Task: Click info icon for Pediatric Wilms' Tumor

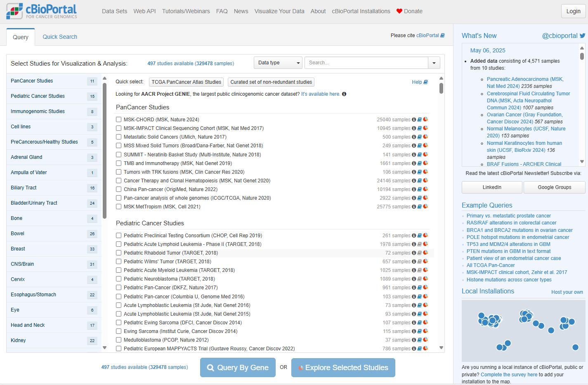Action: point(414,261)
